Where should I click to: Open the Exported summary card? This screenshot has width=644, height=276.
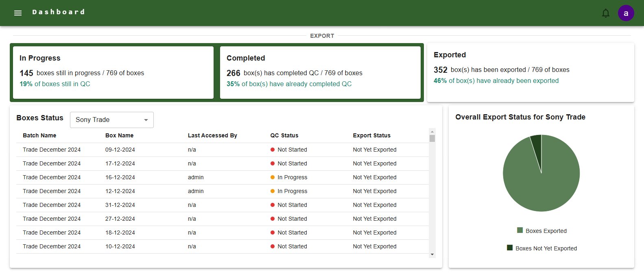point(530,72)
